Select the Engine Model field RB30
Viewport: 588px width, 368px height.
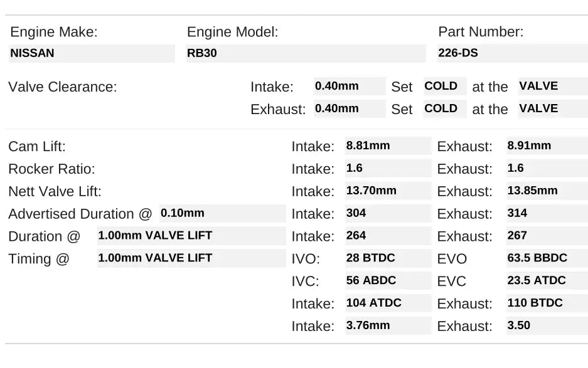coord(306,53)
